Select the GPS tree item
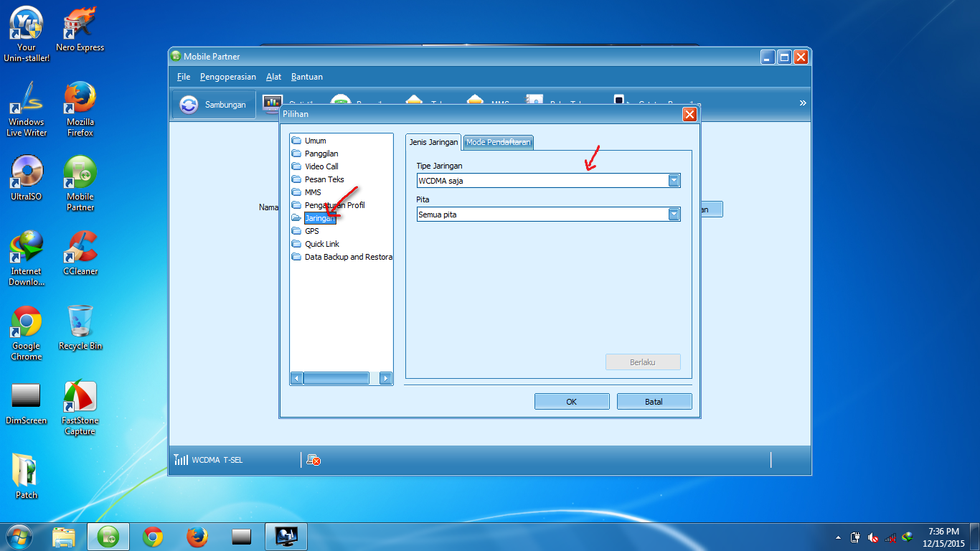Viewport: 980px width, 551px height. [x=311, y=231]
